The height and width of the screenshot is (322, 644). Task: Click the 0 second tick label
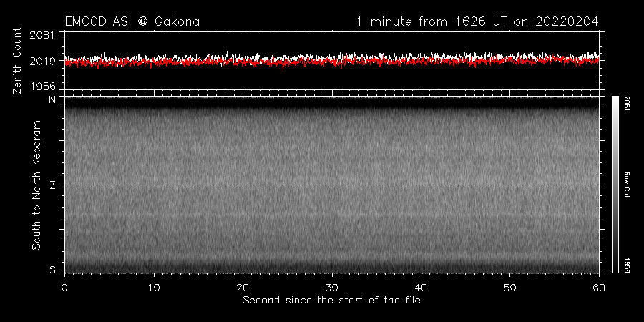coord(64,288)
